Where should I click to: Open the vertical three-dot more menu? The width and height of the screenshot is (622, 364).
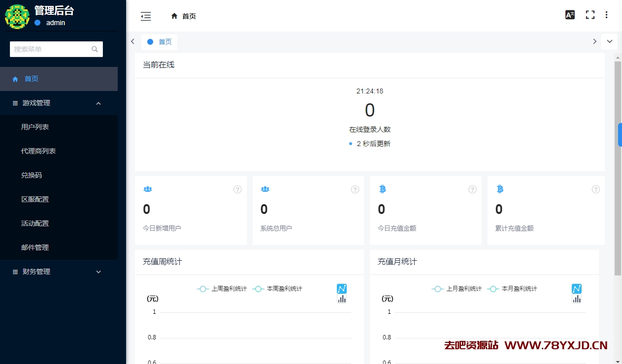click(606, 15)
